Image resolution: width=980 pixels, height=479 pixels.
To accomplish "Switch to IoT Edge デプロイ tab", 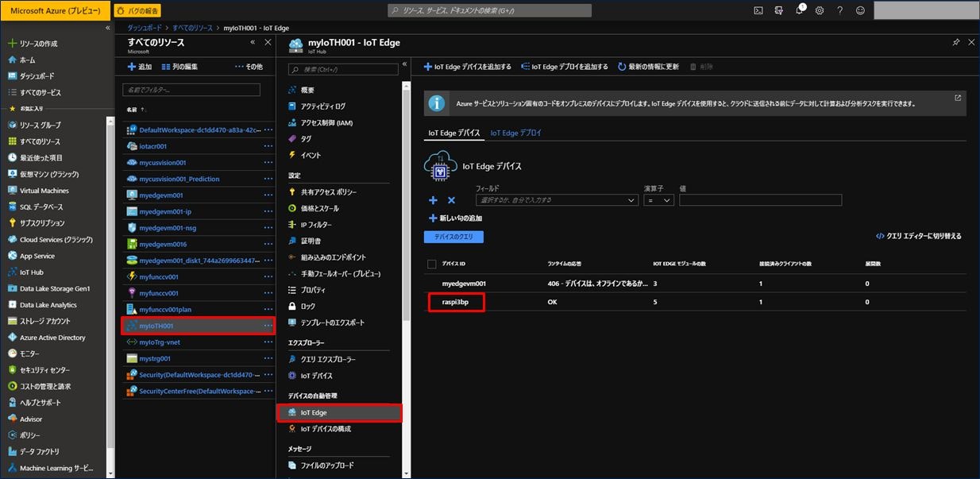I will click(516, 133).
